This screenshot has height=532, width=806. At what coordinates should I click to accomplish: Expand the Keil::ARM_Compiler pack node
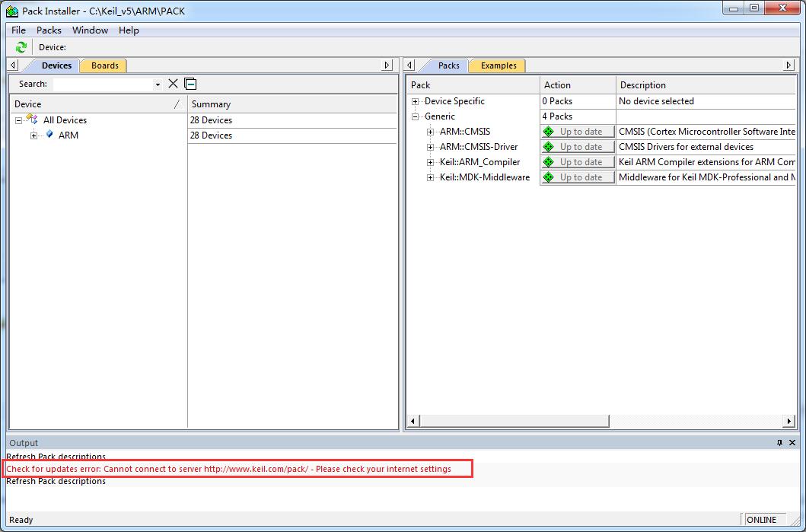click(x=430, y=162)
